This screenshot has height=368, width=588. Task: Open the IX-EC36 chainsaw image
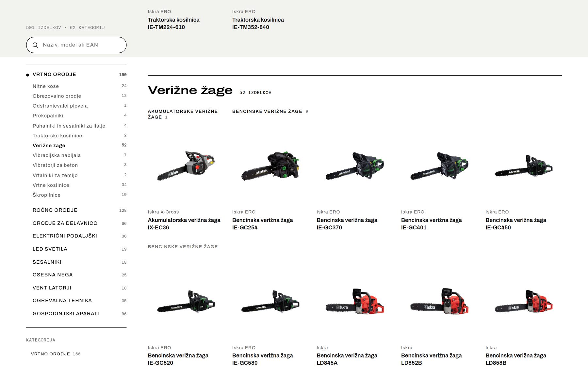coord(186,166)
